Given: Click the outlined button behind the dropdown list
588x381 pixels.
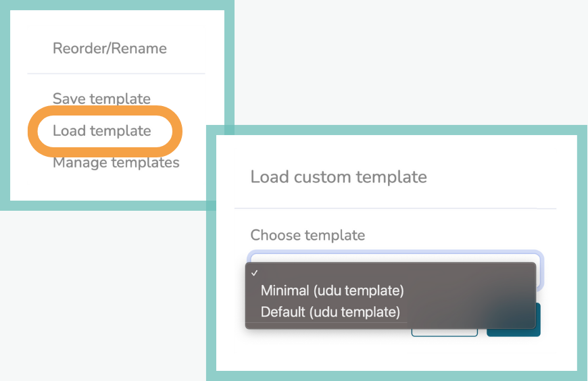Looking at the screenshot, I should pyautogui.click(x=444, y=333).
